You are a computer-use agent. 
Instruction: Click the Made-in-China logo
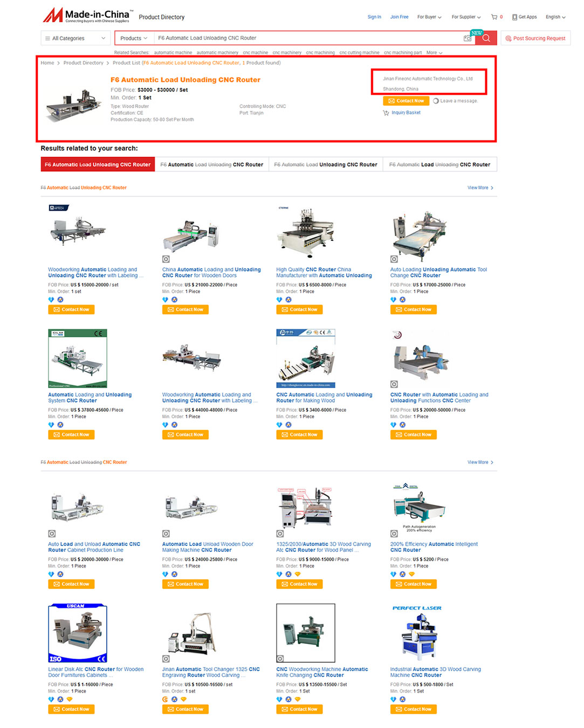tap(87, 16)
